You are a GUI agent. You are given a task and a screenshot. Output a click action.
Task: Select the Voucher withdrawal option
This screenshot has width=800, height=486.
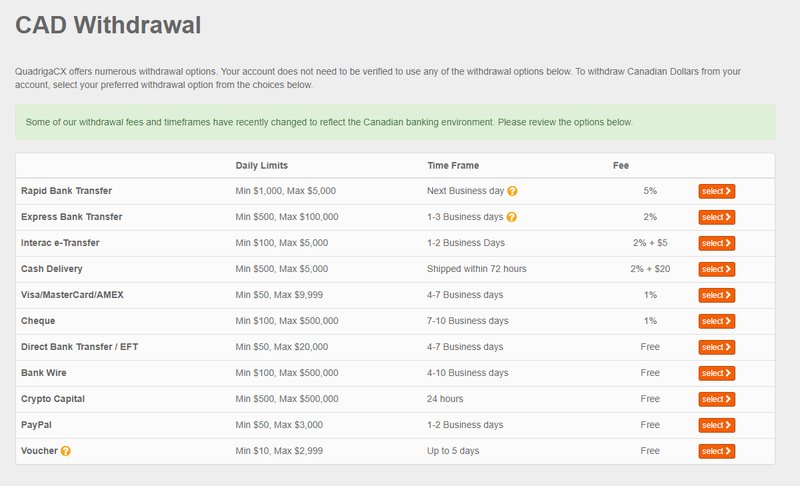(x=716, y=451)
